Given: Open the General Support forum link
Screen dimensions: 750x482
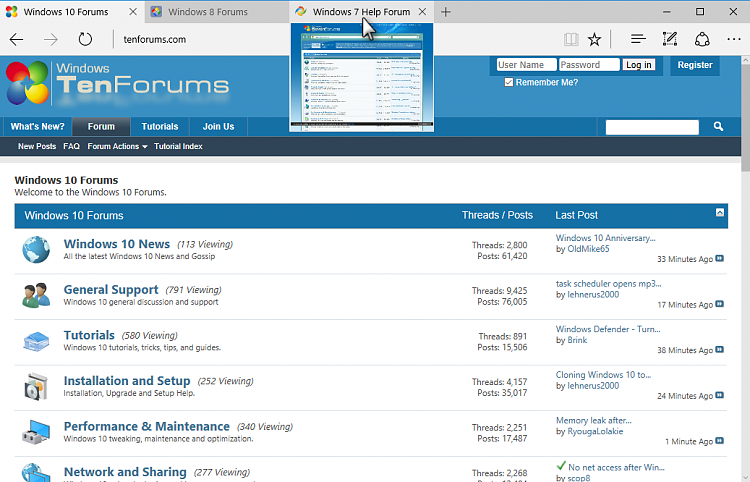Looking at the screenshot, I should [x=111, y=290].
